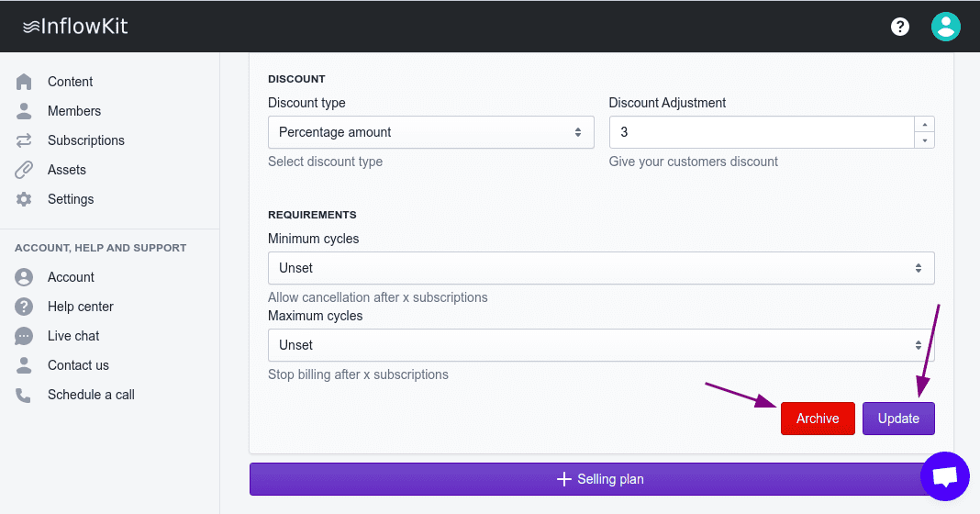
Task: Open the floating chat bubble widget
Action: (945, 476)
